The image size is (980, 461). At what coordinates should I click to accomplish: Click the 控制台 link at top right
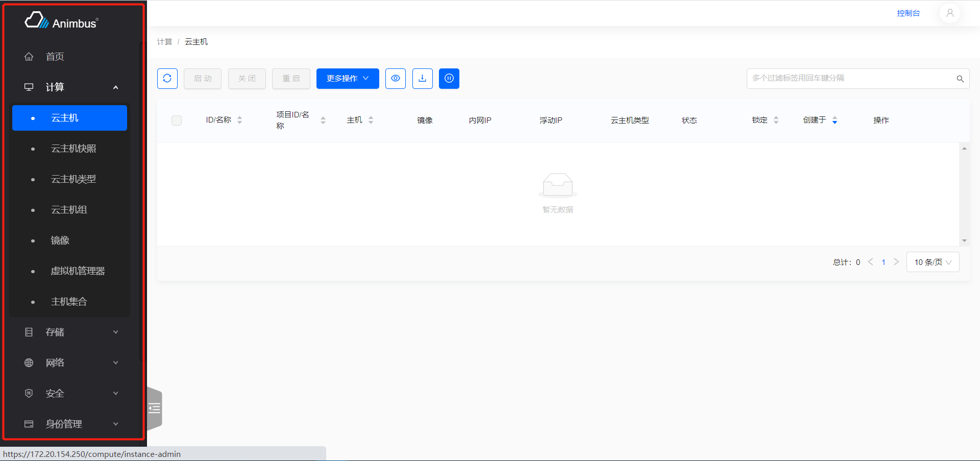tap(909, 13)
